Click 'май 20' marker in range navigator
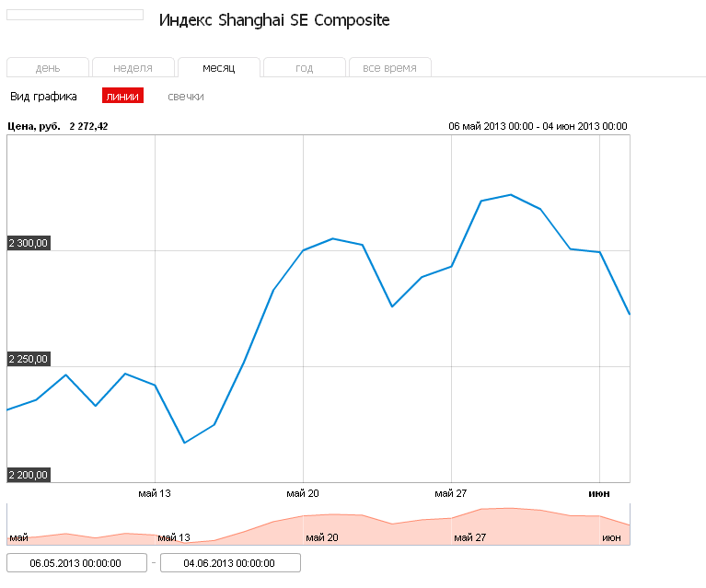 (x=322, y=537)
